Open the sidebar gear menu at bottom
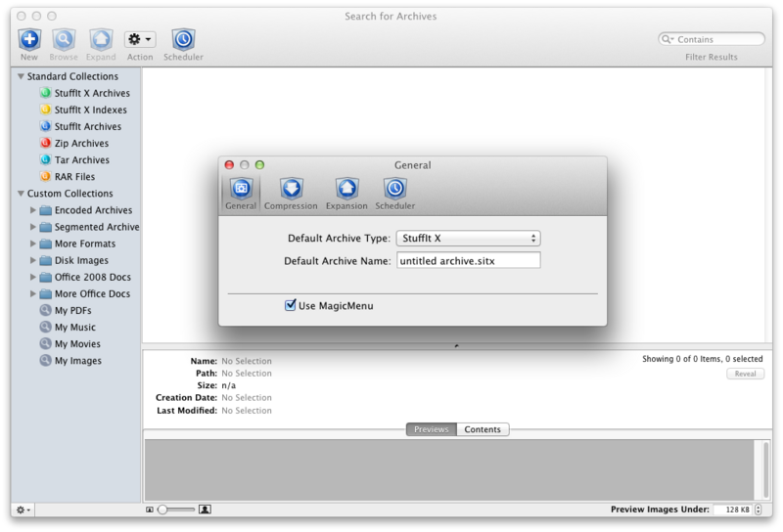This screenshot has height=532, width=783. 23,510
